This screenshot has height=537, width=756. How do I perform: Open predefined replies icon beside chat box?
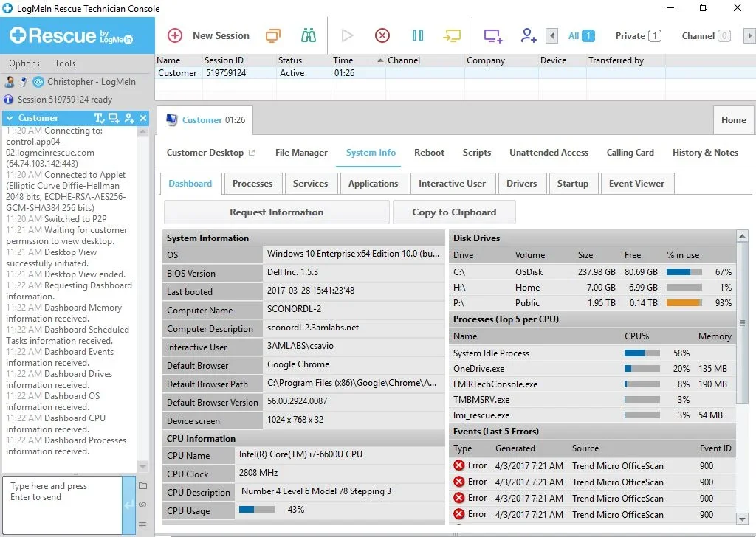pyautogui.click(x=142, y=524)
